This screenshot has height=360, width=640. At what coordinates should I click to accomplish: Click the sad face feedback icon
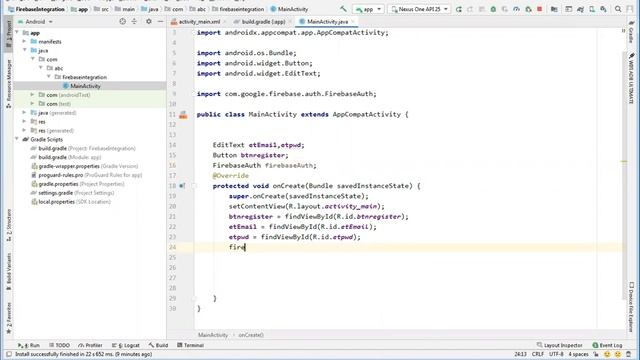click(x=618, y=354)
